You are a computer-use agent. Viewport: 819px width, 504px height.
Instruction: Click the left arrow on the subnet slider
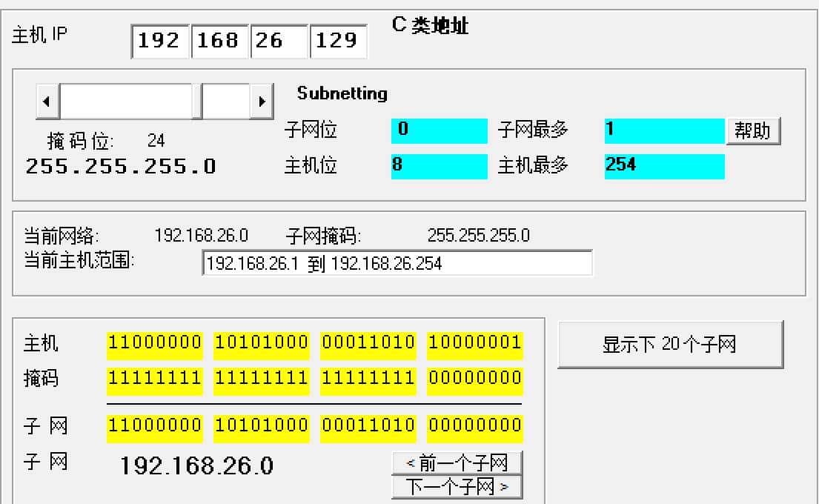pyautogui.click(x=47, y=101)
